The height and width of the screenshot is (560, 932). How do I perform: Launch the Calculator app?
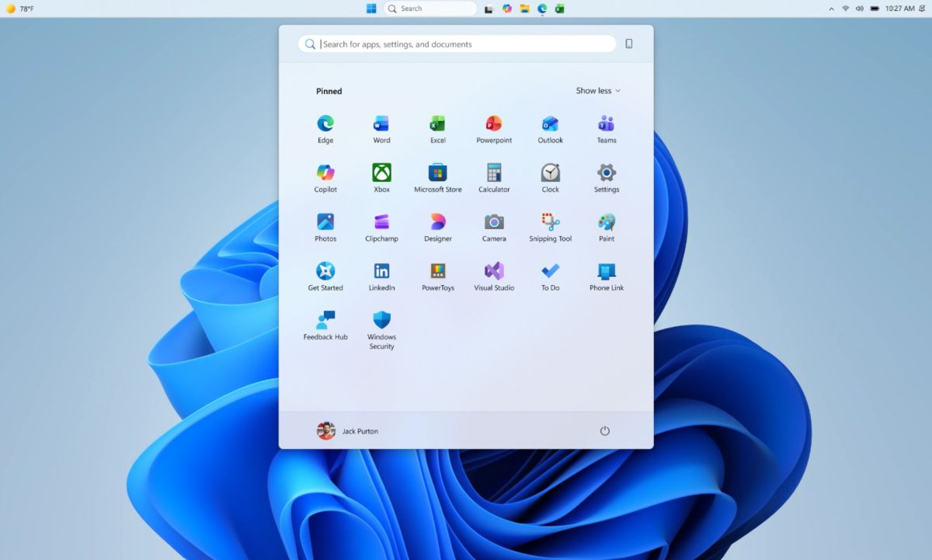click(x=494, y=178)
